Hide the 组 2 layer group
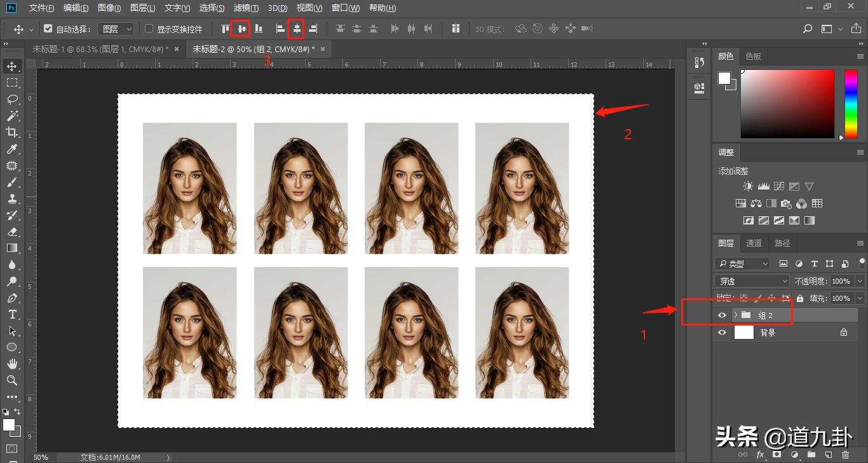 coord(722,315)
